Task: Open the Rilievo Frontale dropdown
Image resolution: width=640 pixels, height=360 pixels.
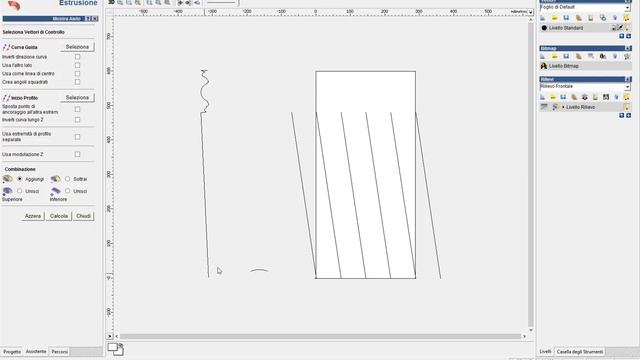Action: tap(627, 87)
